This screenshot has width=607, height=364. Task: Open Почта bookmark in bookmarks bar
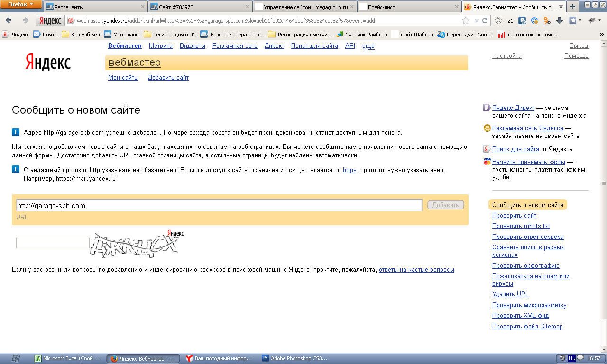coord(46,34)
